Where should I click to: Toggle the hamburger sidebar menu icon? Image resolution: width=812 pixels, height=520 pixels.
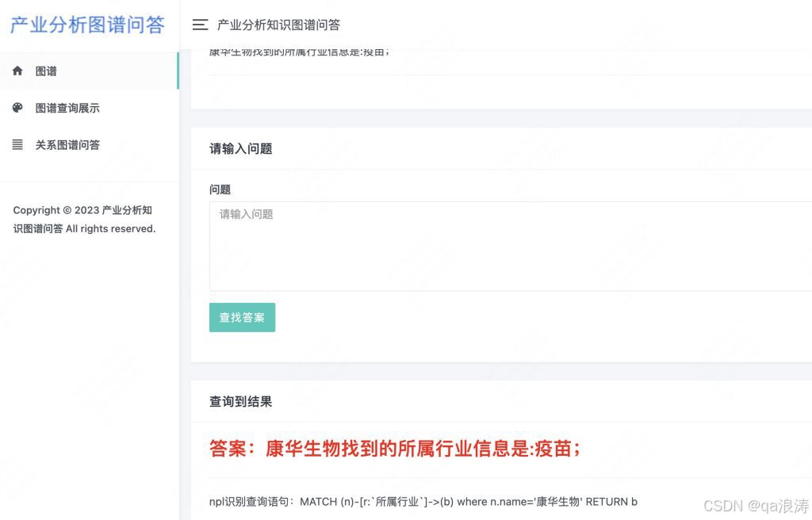pyautogui.click(x=200, y=25)
